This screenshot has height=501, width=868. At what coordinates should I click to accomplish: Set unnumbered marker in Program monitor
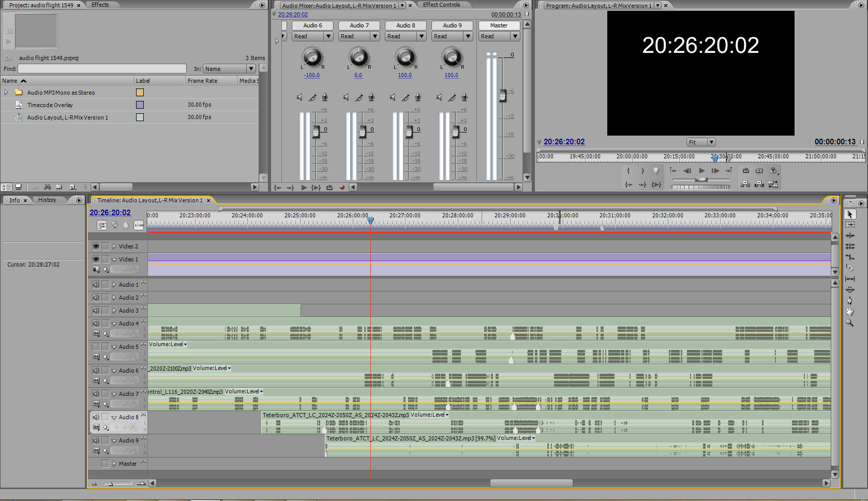[x=656, y=171]
